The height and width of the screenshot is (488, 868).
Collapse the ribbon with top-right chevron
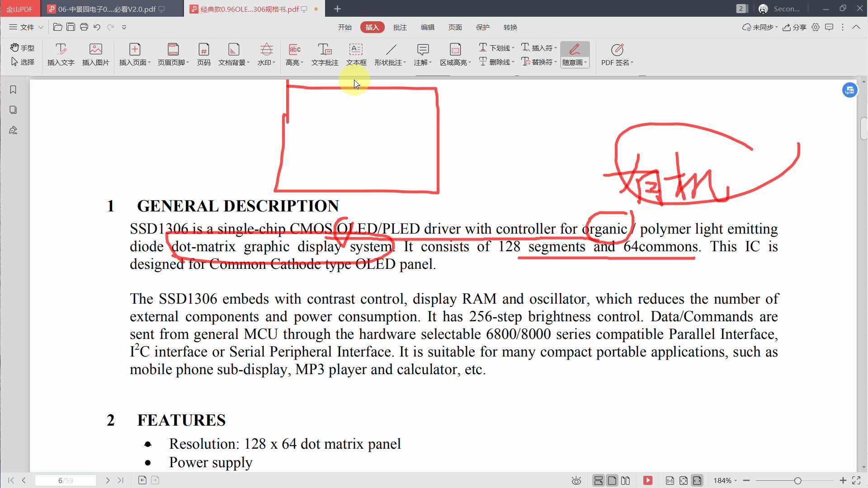click(x=856, y=27)
